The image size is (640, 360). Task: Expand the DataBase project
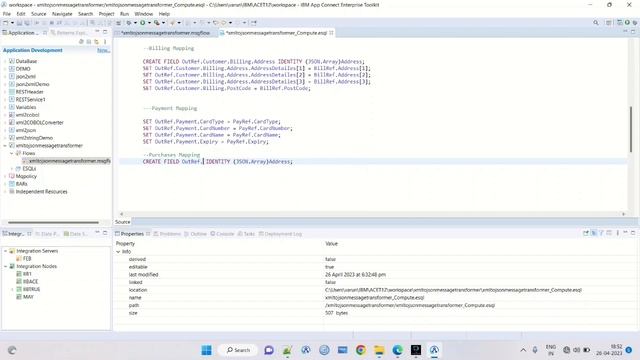[5, 61]
